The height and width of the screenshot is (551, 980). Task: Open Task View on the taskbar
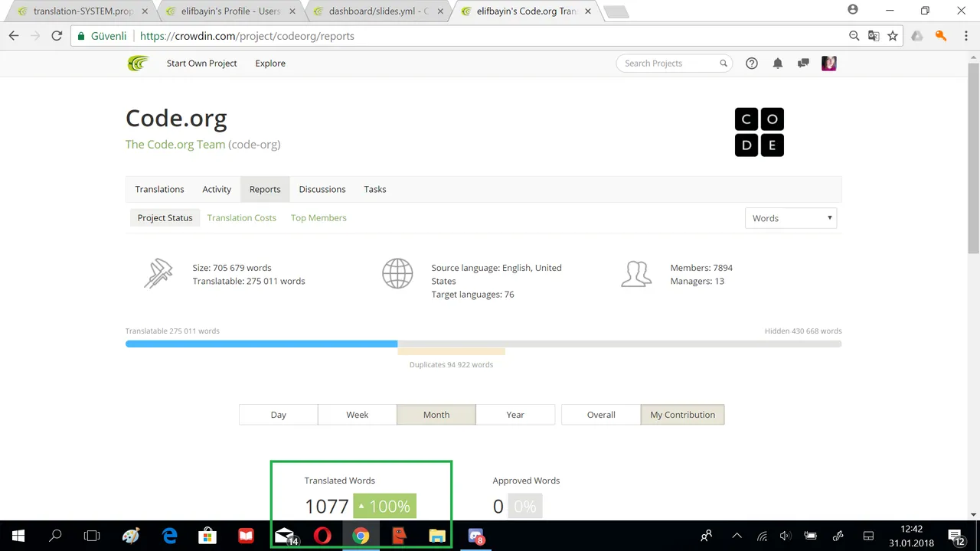click(x=92, y=536)
